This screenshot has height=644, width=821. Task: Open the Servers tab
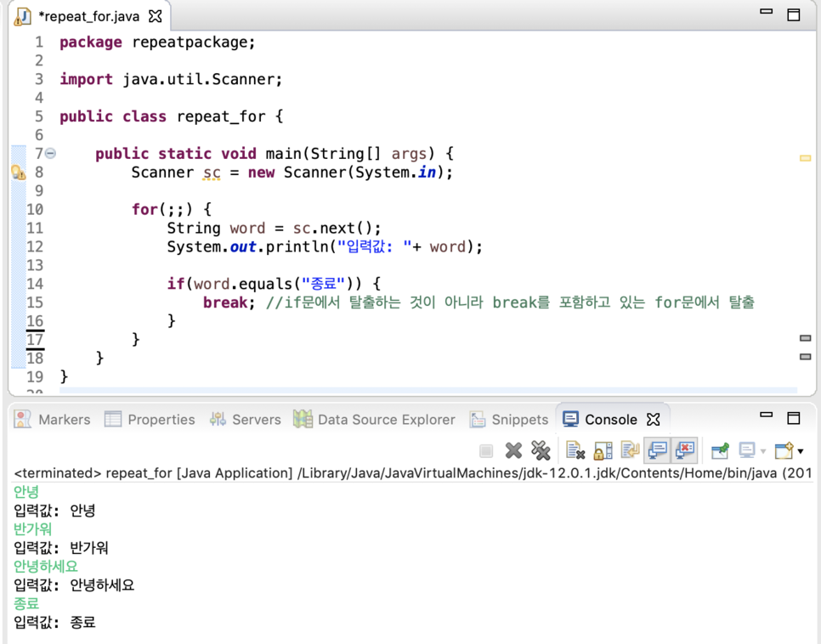245,420
